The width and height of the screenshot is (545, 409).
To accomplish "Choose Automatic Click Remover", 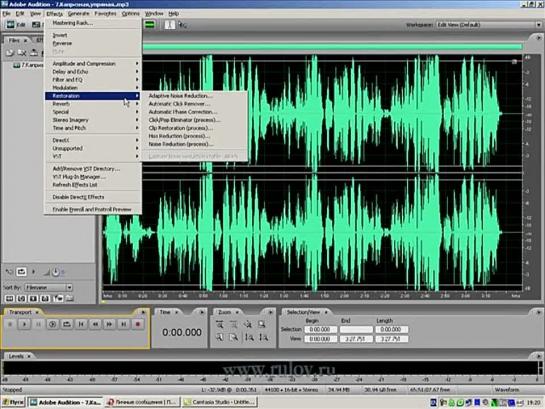I will click(194, 104).
